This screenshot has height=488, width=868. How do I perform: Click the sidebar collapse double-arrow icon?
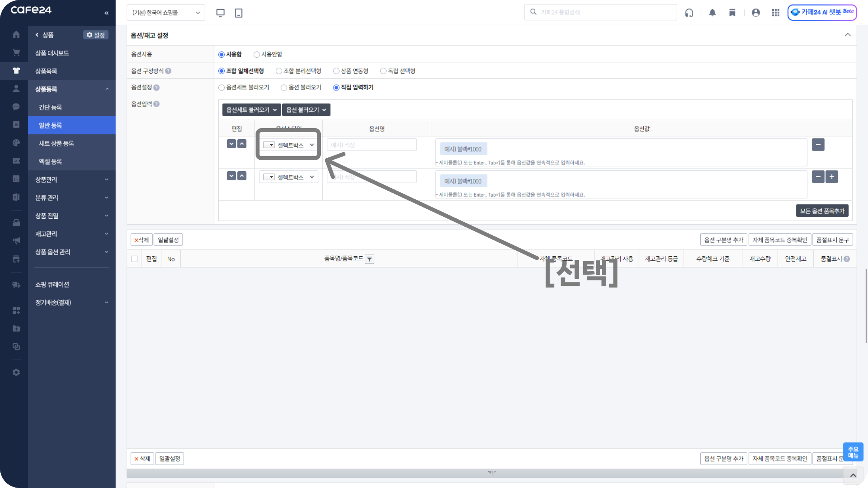(x=106, y=13)
